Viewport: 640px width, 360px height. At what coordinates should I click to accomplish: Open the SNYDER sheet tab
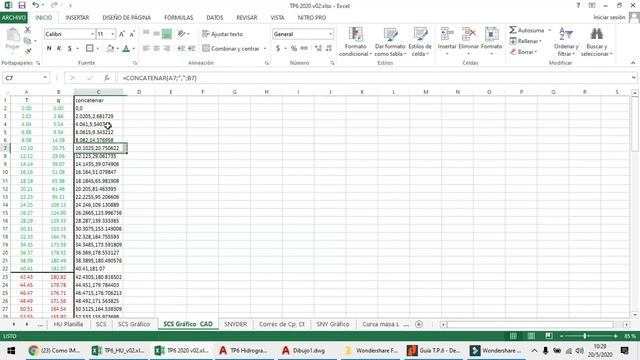[x=236, y=324]
